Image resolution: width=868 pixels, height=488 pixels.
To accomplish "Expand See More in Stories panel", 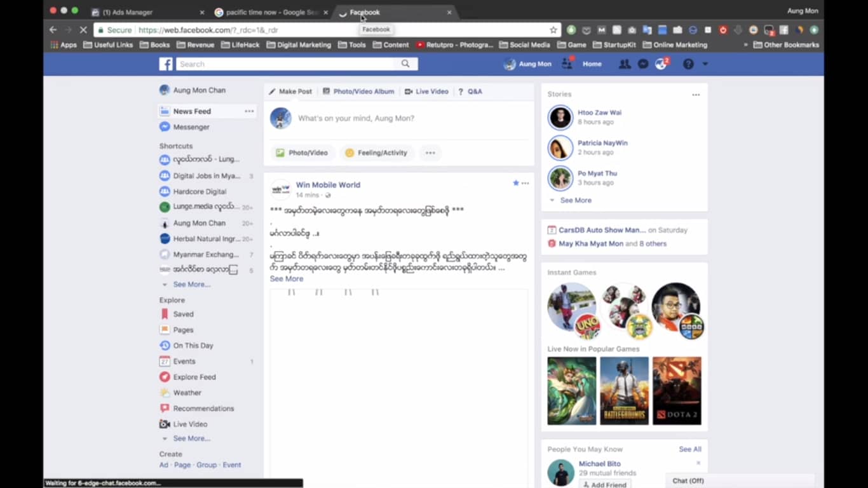I will [x=576, y=200].
